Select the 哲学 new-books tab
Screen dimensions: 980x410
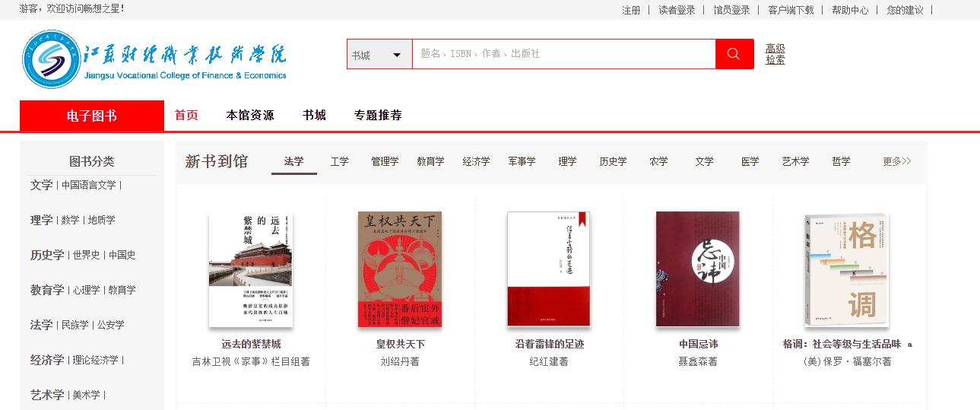pos(841,161)
